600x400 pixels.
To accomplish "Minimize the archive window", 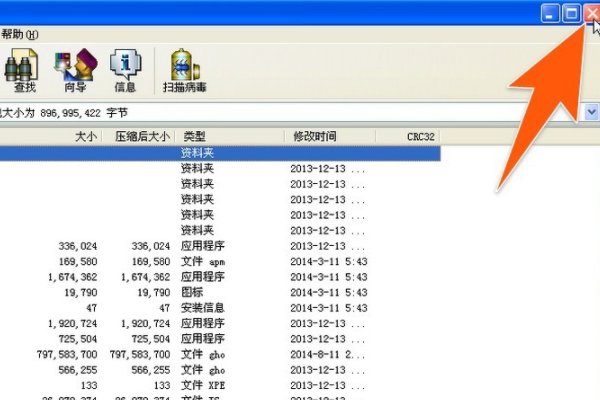I will (550, 14).
